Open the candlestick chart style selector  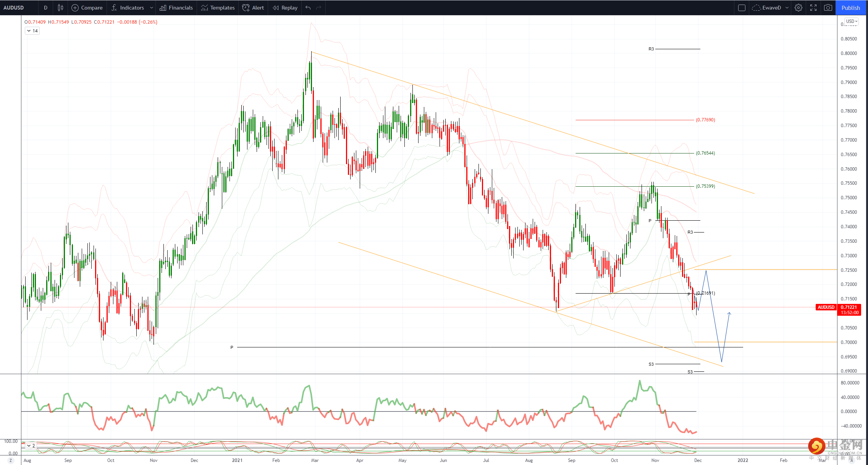coord(60,8)
